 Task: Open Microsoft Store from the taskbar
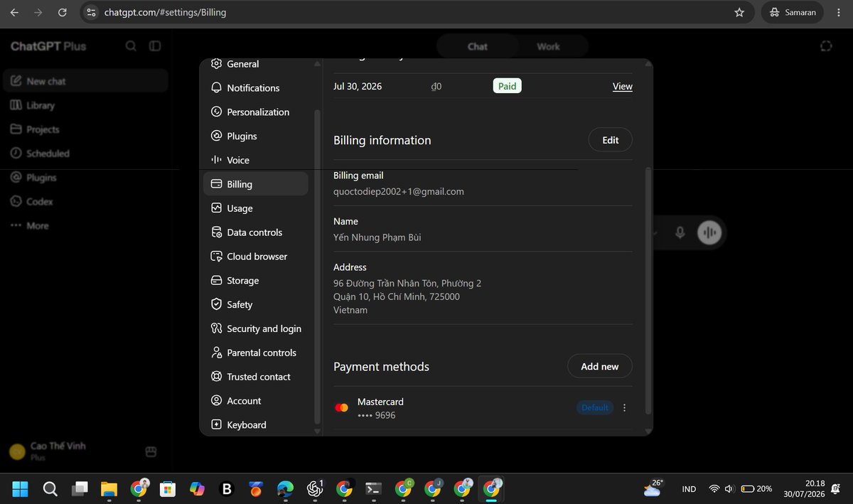(x=168, y=488)
